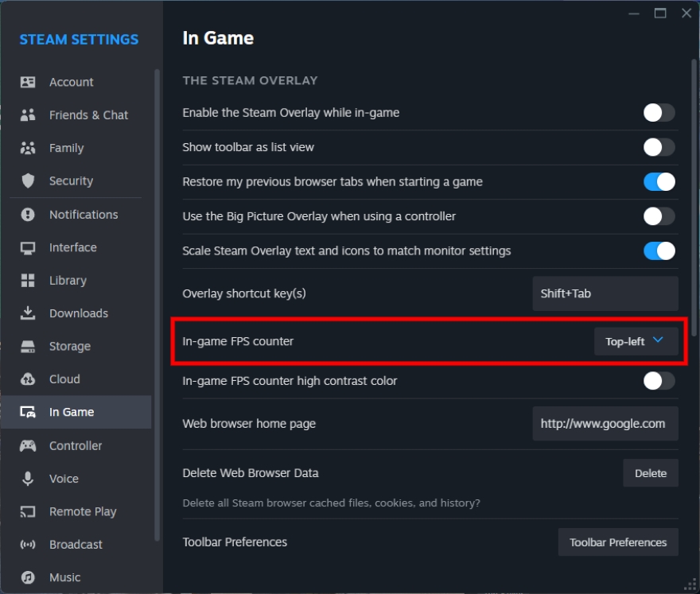700x594 pixels.
Task: Turn on Show toolbar as list view
Action: click(x=659, y=147)
